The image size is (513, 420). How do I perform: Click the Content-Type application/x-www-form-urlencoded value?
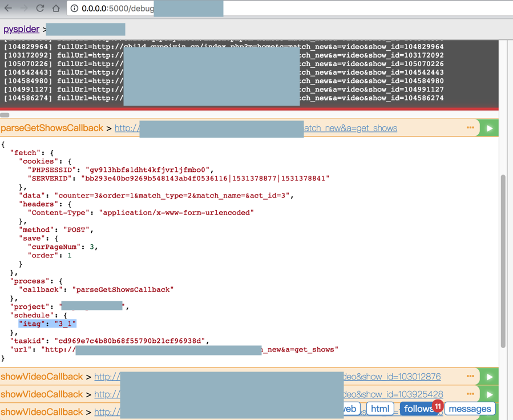click(x=176, y=213)
